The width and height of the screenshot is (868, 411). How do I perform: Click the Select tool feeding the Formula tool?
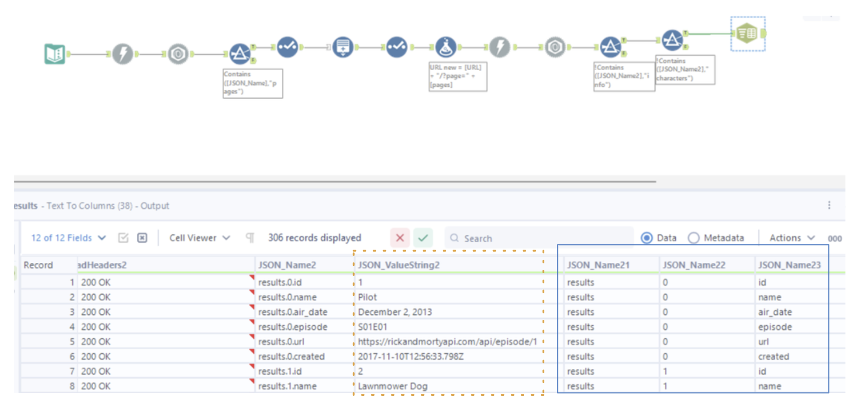[x=397, y=47]
